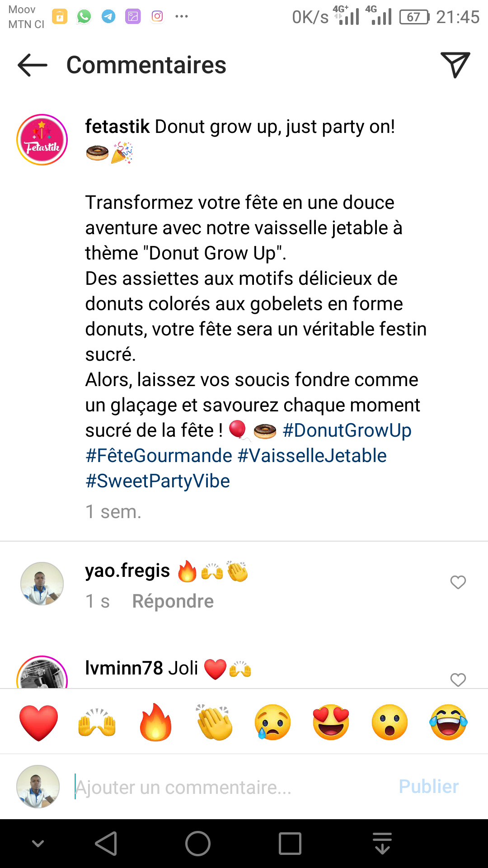Insert the surprised face emoji
This screenshot has height=868, width=488.
(x=389, y=722)
